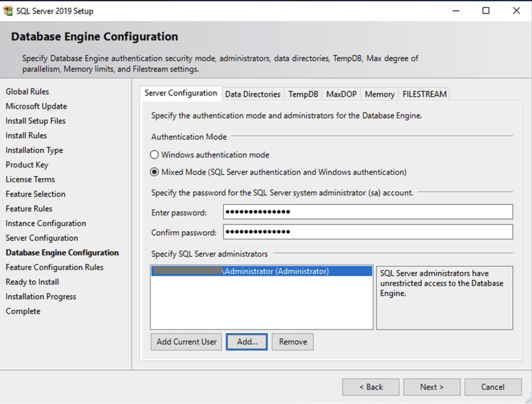532x404 pixels.
Task: Click the Global Rules step
Action: click(x=27, y=92)
